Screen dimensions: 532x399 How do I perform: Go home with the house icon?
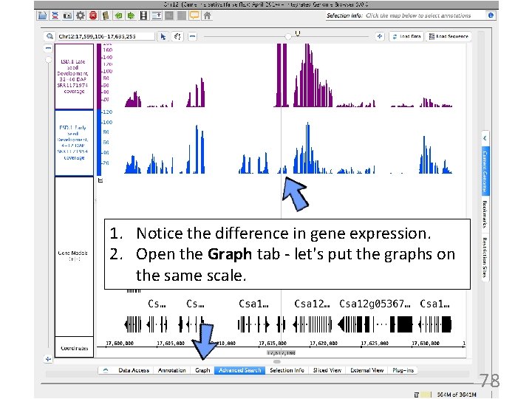[x=208, y=16]
